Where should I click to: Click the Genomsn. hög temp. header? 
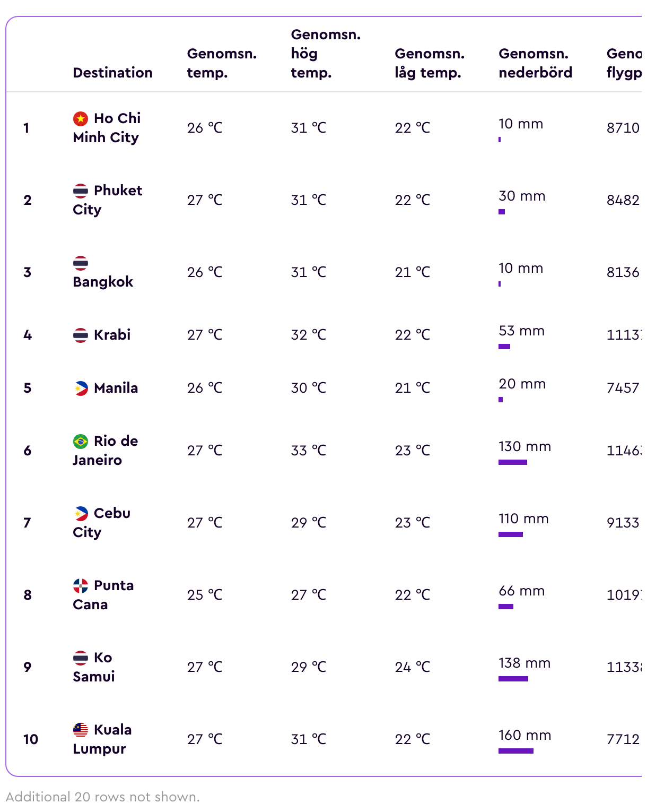[326, 54]
